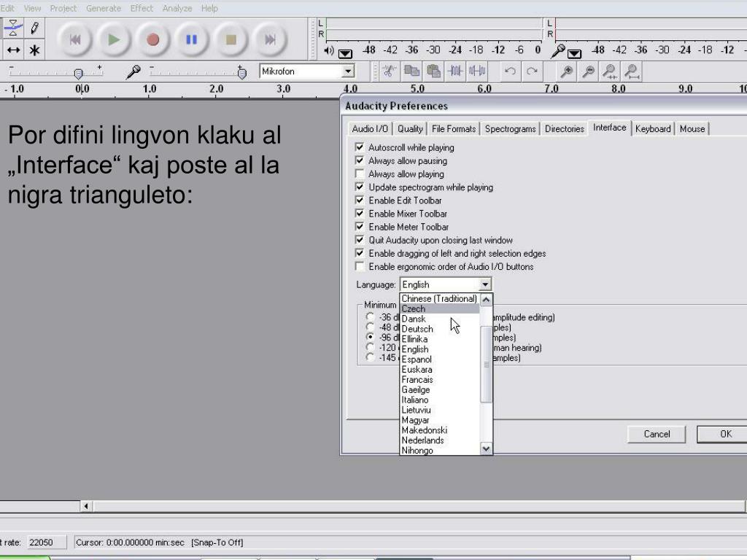The height and width of the screenshot is (560, 747).
Task: Choose Deutsch in language list
Action: tap(439, 329)
